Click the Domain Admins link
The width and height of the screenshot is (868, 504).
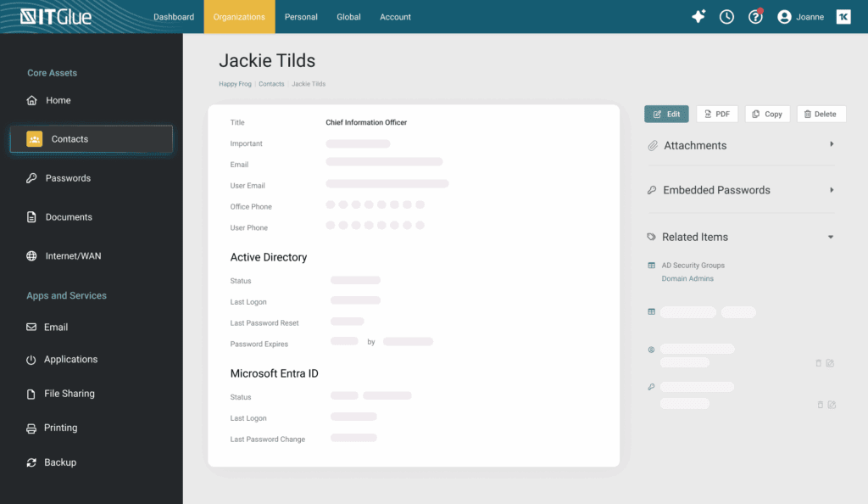pos(687,279)
